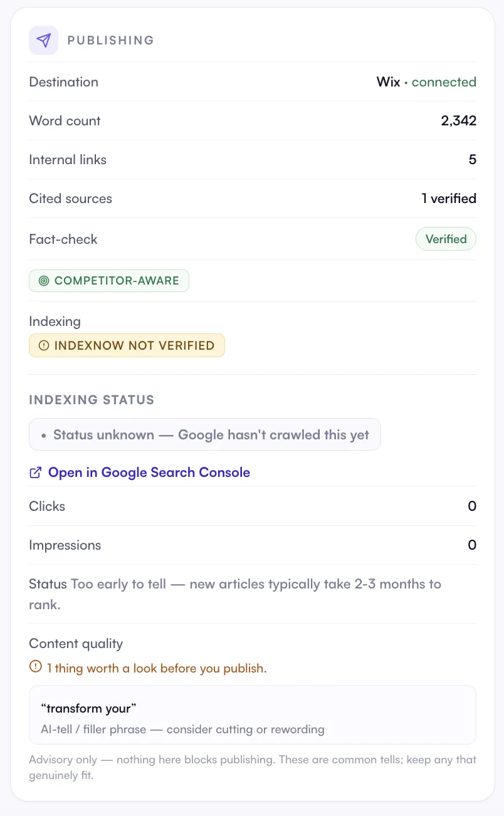Click the INDEXING STATUS section heading
This screenshot has width=504, height=816.
(x=92, y=400)
